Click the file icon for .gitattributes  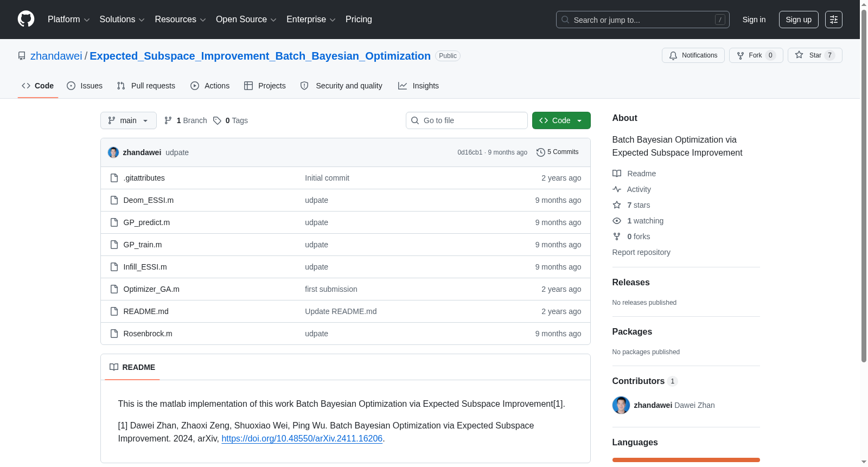click(x=114, y=178)
